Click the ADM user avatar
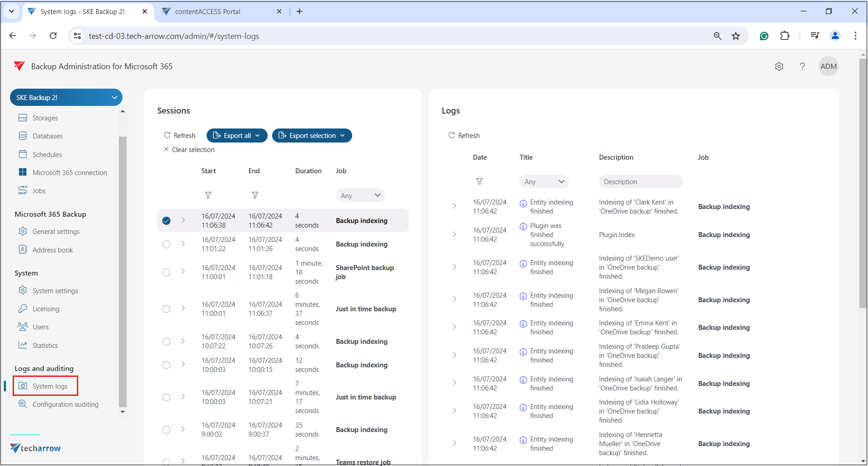The image size is (868, 466). click(828, 67)
